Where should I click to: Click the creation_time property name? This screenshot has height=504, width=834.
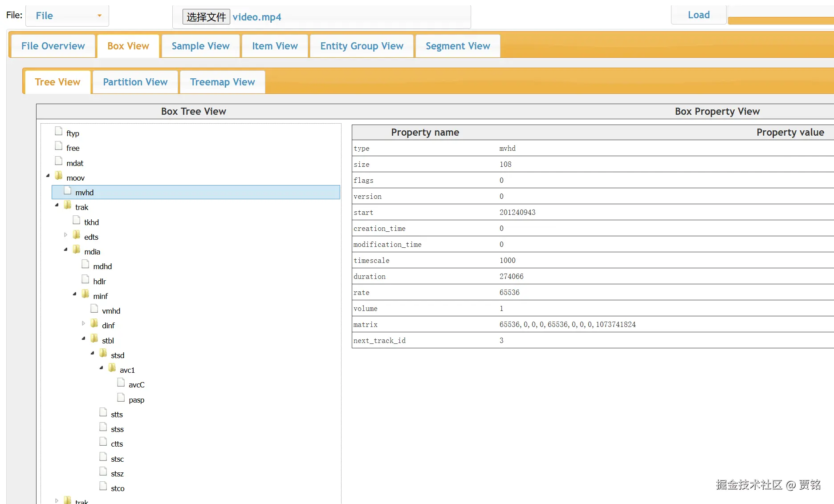pos(379,229)
